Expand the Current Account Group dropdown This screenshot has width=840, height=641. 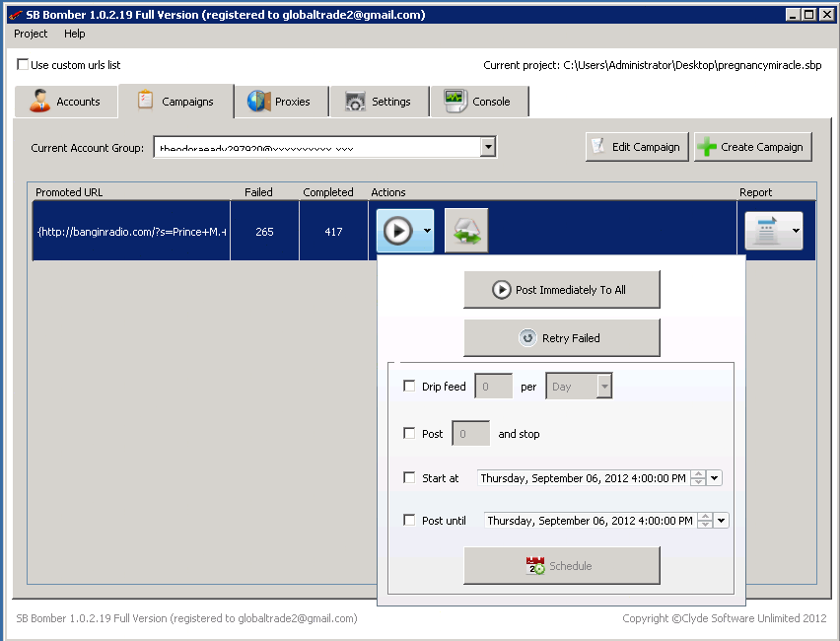coord(487,146)
